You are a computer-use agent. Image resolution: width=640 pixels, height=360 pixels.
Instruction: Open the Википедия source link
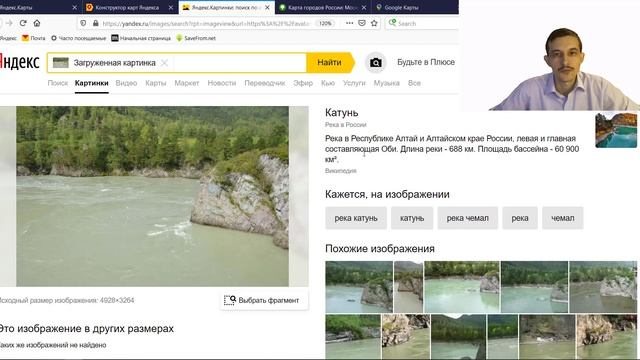[340, 171]
